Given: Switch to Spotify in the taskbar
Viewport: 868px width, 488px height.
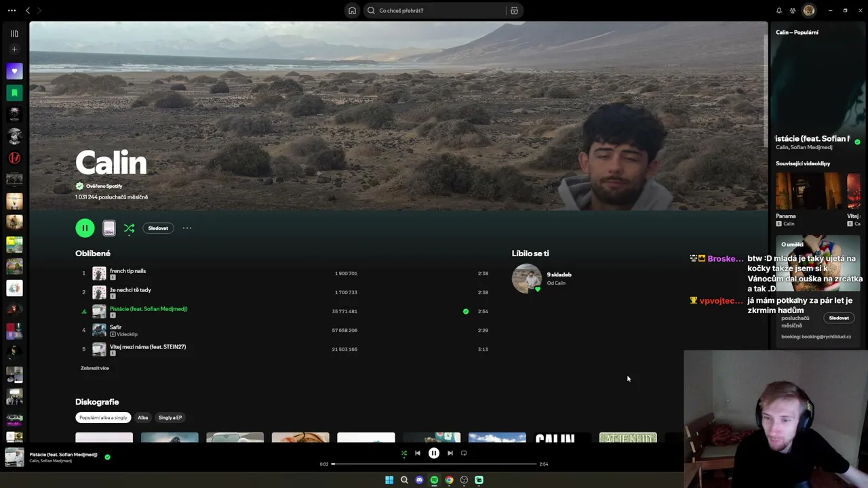Looking at the screenshot, I should coord(434,480).
